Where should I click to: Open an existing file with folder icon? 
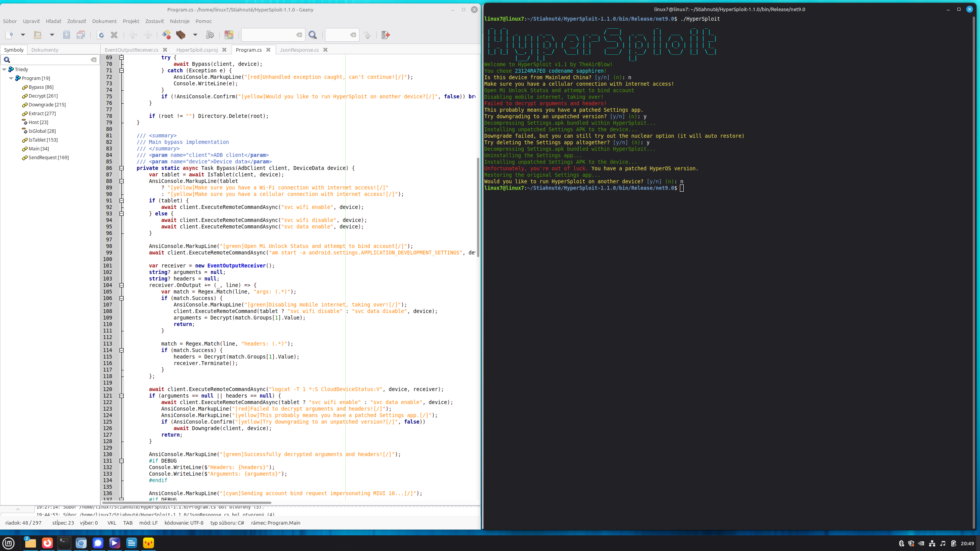point(38,35)
